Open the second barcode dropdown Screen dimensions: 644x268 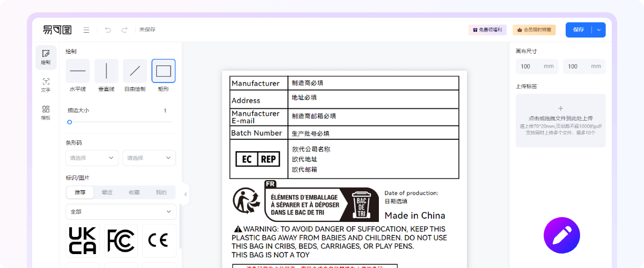pos(149,158)
